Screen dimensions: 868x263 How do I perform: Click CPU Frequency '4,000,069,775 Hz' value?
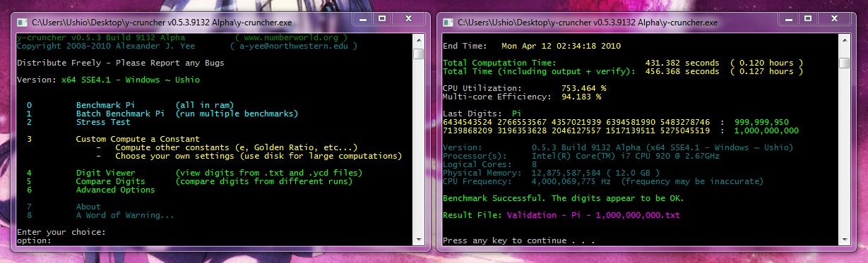pyautogui.click(x=574, y=181)
